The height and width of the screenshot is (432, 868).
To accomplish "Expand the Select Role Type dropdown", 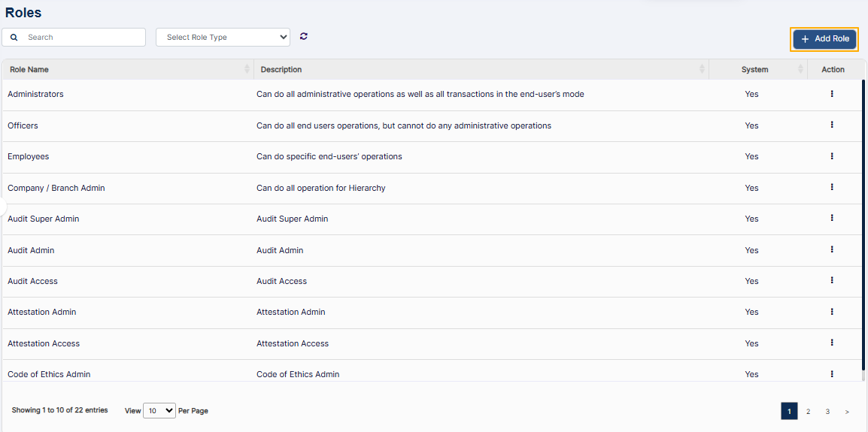I will pos(223,37).
